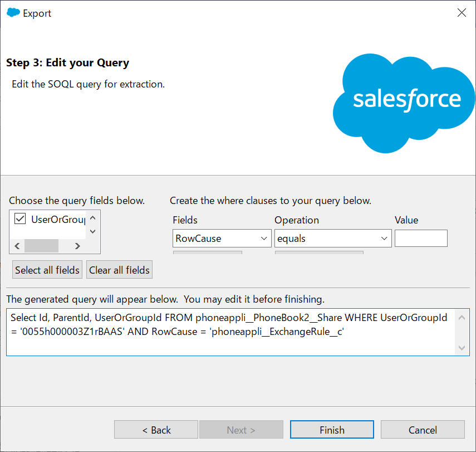Uncheck the UserOrGroupId field checkbox
This screenshot has height=452, width=476.
click(x=20, y=219)
